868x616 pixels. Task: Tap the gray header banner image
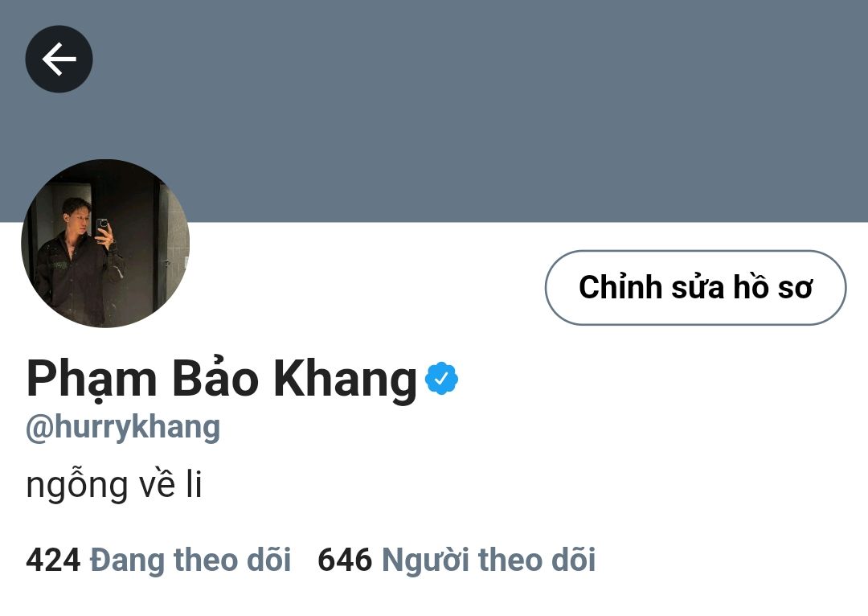434,111
